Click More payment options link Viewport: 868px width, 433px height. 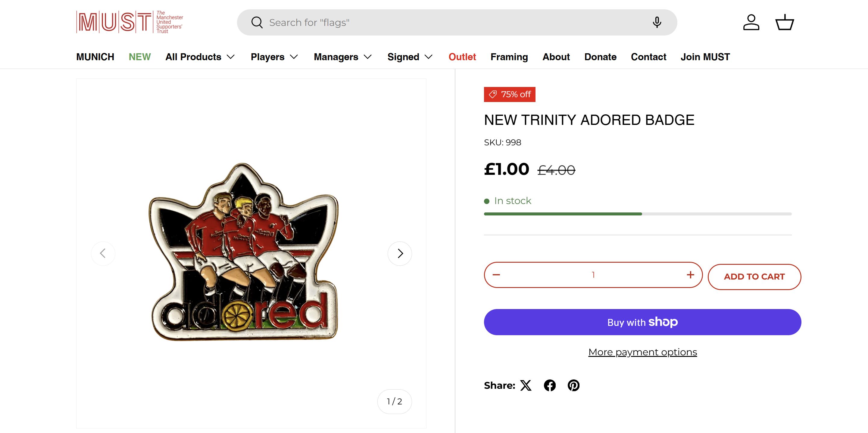tap(642, 352)
